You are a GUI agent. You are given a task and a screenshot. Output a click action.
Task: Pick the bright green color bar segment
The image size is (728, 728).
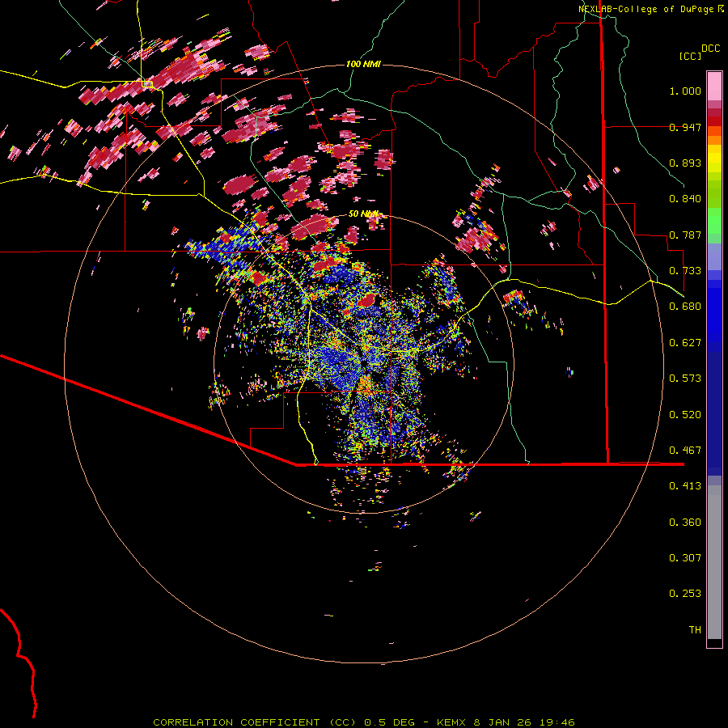coord(714,221)
